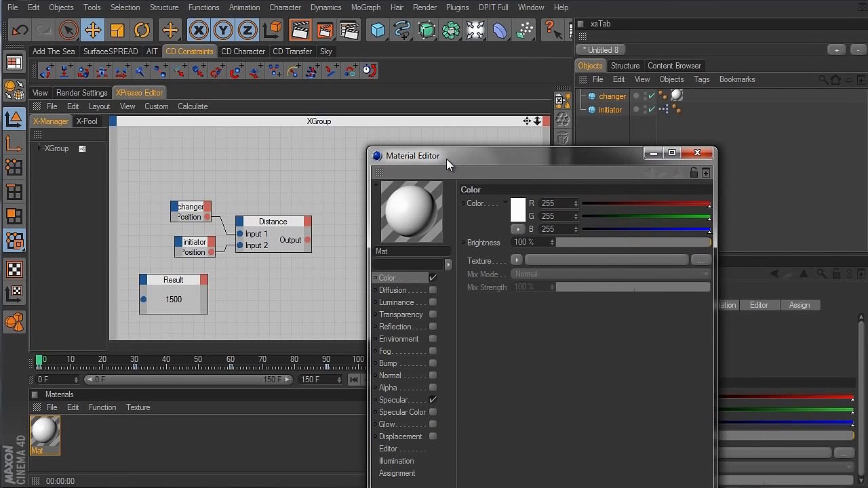
Task: Add a Cube primitive object
Action: click(x=378, y=30)
